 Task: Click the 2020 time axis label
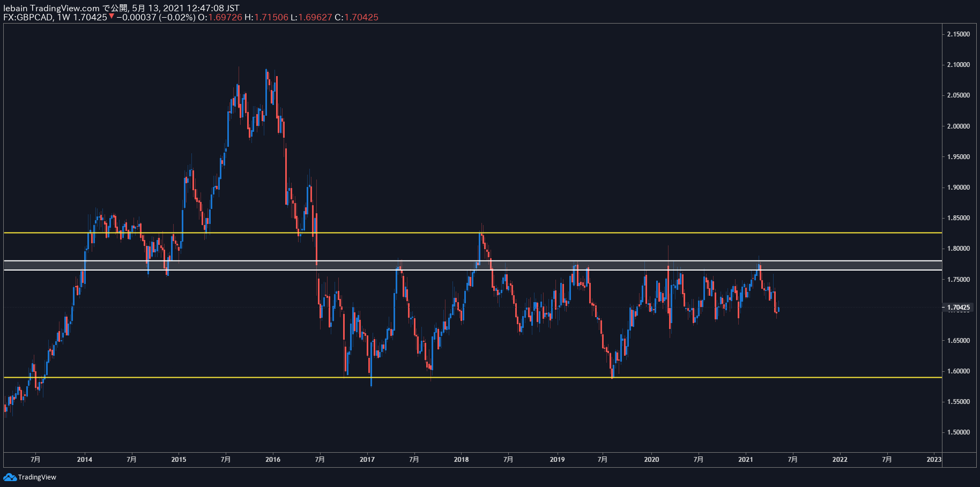pos(651,459)
